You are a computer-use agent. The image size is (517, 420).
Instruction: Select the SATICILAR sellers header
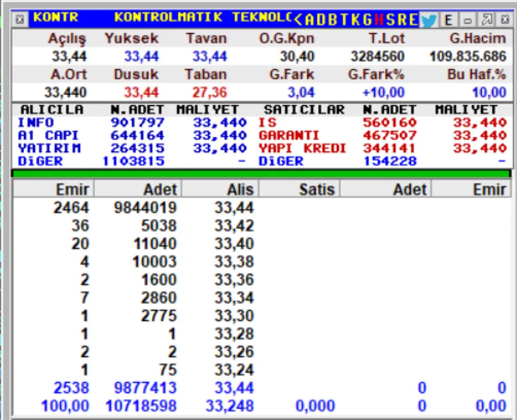pos(304,110)
